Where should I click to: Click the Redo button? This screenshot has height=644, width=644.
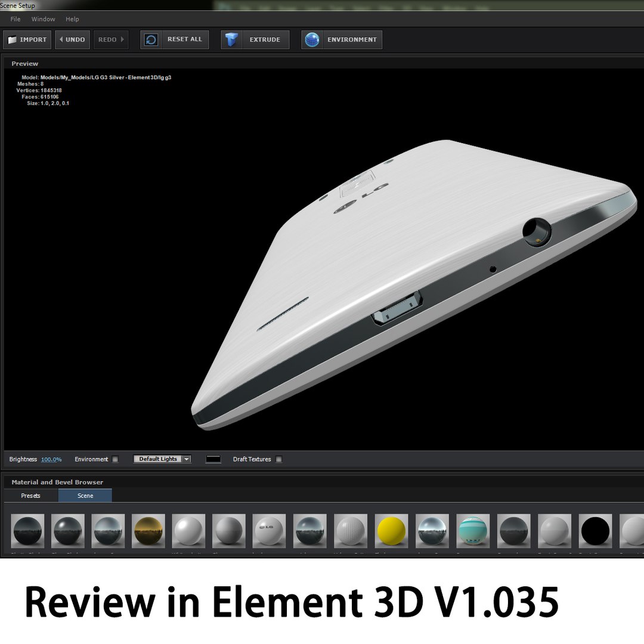tap(111, 39)
